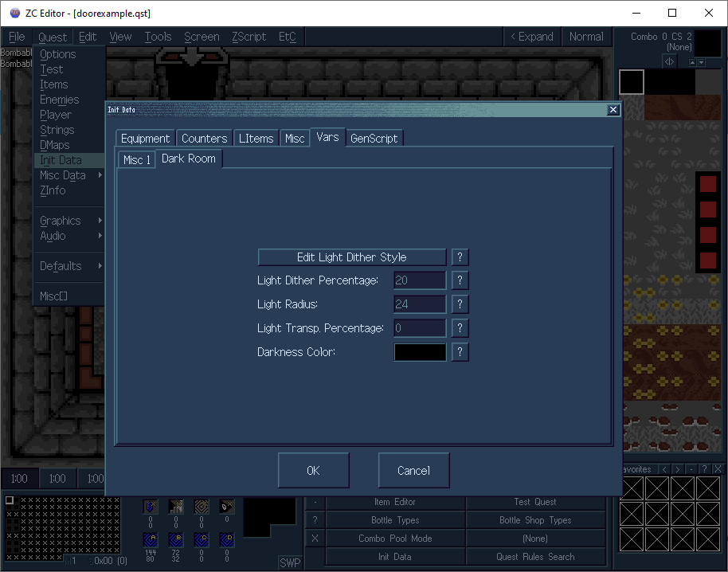The width and height of the screenshot is (728, 572).
Task: Click the SWP swap button
Action: (x=290, y=562)
